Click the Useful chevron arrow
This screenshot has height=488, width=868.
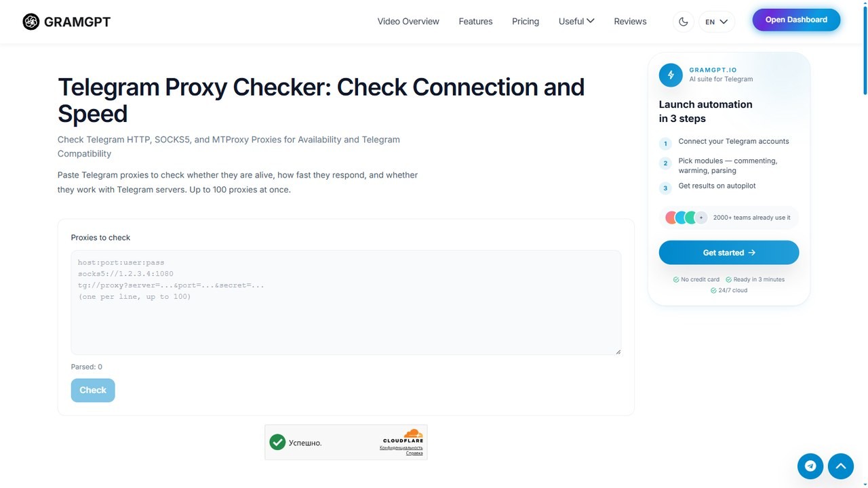coord(591,21)
